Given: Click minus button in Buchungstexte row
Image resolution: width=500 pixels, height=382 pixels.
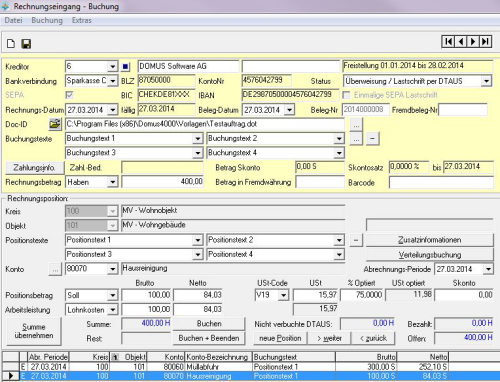Looking at the screenshot, I should [x=372, y=139].
